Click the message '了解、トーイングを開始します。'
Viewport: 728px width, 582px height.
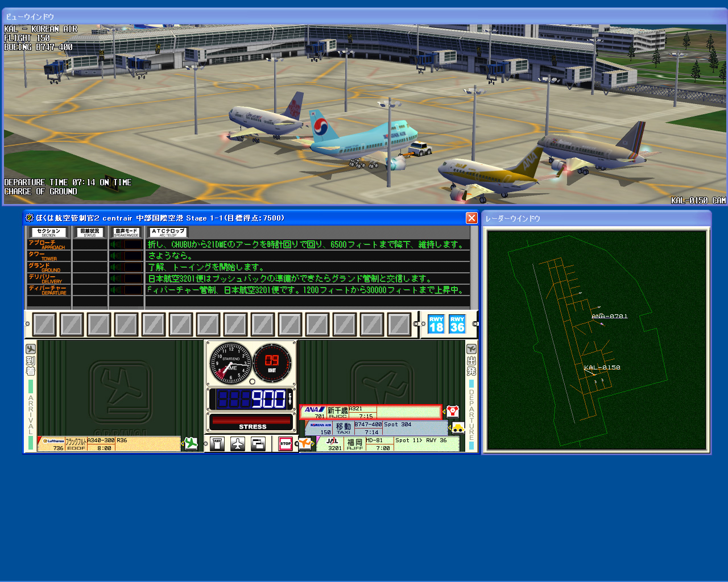pos(205,267)
